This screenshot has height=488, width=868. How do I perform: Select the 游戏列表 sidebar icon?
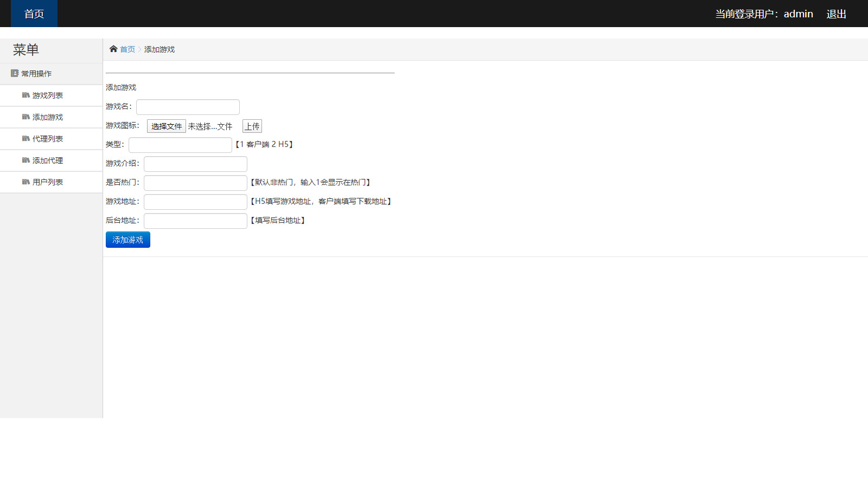(x=26, y=95)
